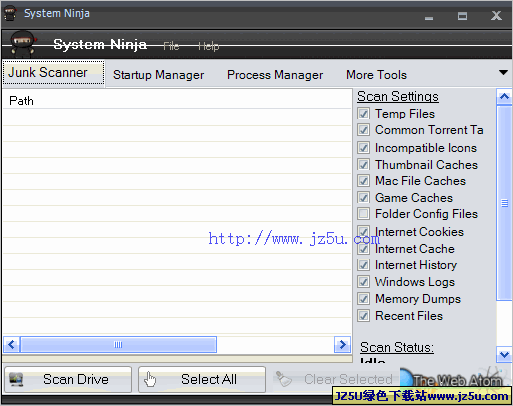Switch to the Startup Manager tab
This screenshot has height=406, width=513.
point(158,75)
